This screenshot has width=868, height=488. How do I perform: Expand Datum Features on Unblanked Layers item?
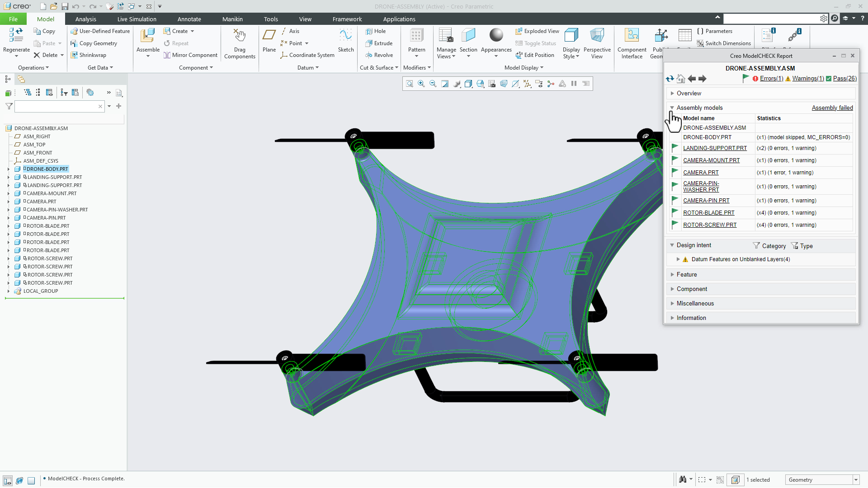coord(678,259)
